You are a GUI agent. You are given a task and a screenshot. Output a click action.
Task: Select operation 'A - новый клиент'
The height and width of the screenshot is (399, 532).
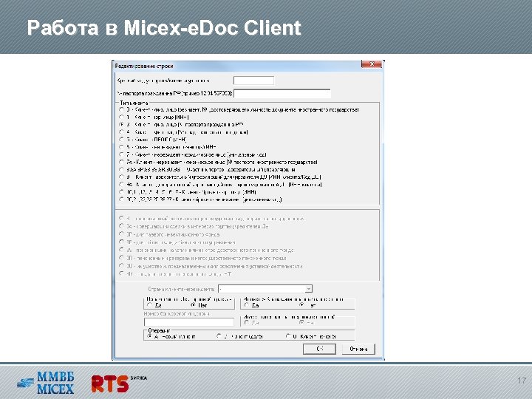[x=149, y=336]
